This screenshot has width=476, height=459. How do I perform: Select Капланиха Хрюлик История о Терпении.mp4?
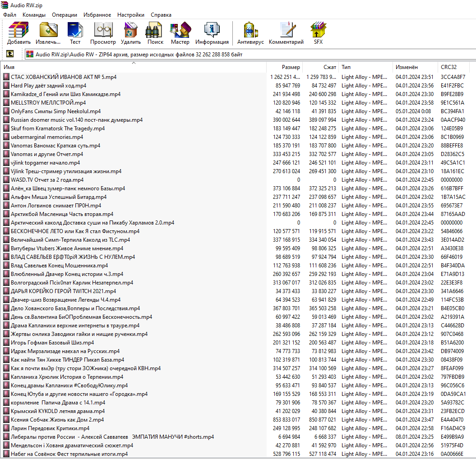pyautogui.click(x=67, y=377)
